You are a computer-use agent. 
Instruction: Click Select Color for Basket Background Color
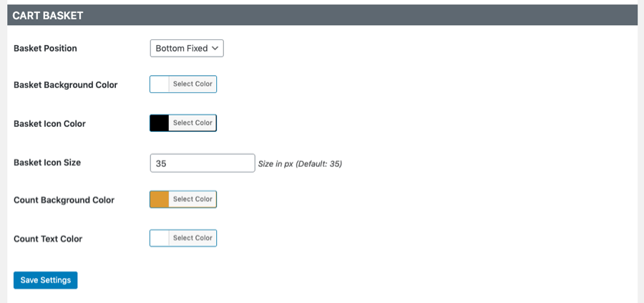192,84
